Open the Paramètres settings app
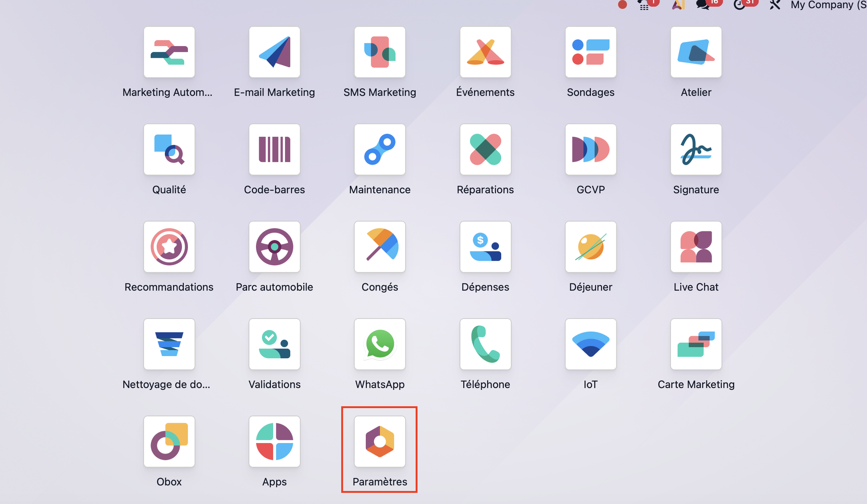This screenshot has width=867, height=504. [380, 442]
